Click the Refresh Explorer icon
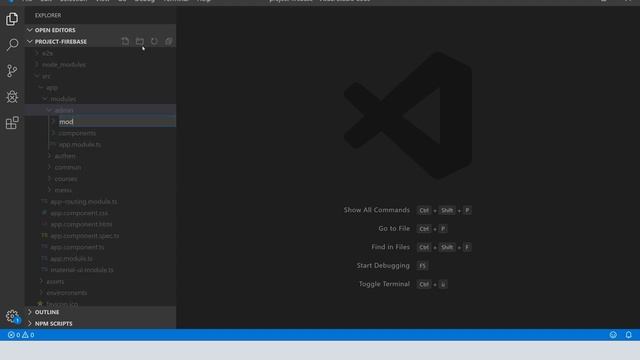The image size is (640, 360). 154,41
